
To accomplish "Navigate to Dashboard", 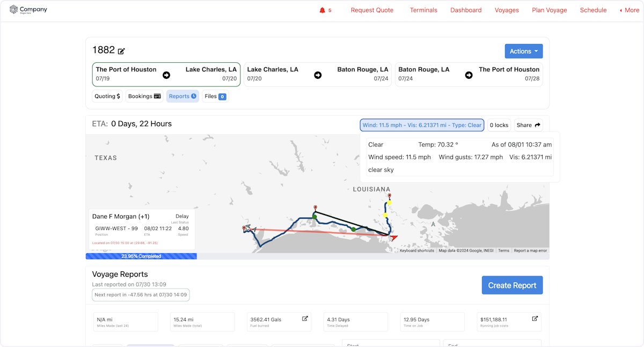I will pos(466,10).
